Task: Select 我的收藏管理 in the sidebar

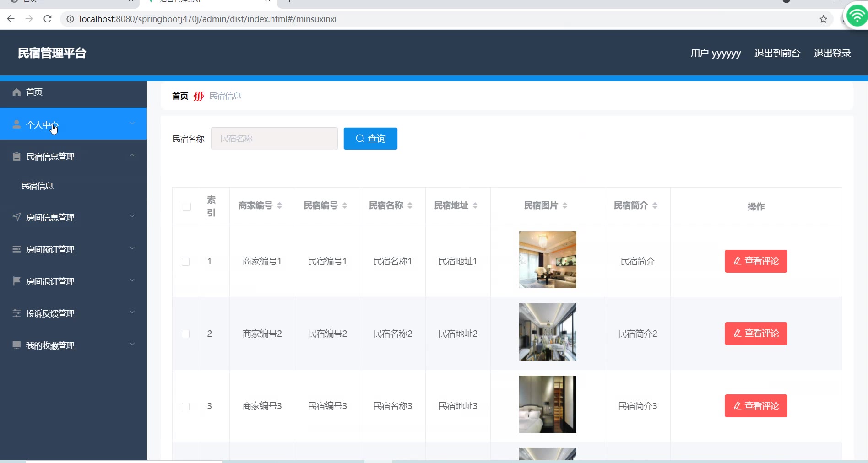Action: pyautogui.click(x=73, y=345)
